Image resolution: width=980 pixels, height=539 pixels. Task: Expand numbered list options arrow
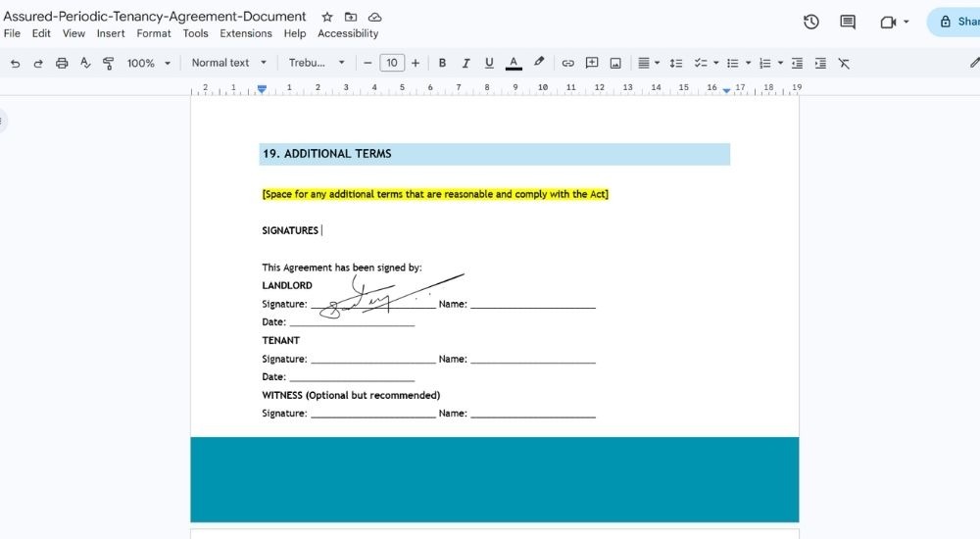pos(780,63)
